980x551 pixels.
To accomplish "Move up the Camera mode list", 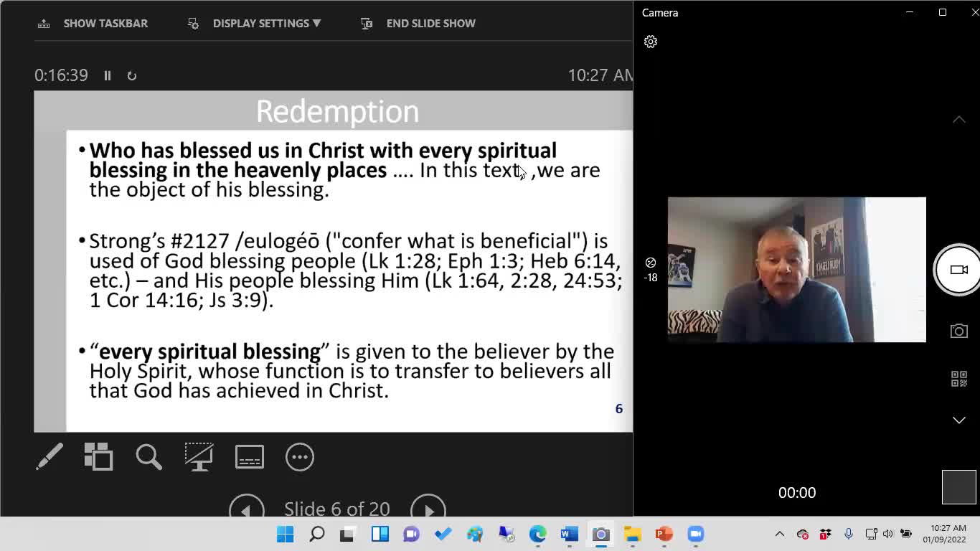I will click(959, 120).
